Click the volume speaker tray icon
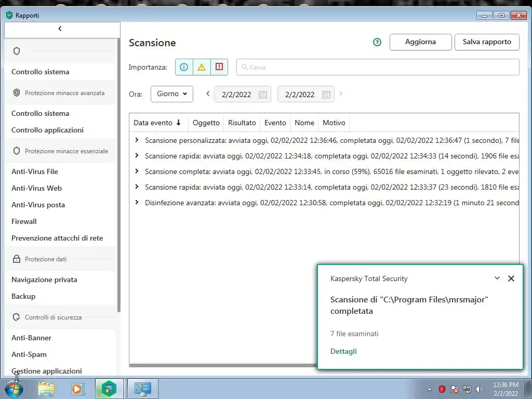 click(x=480, y=389)
